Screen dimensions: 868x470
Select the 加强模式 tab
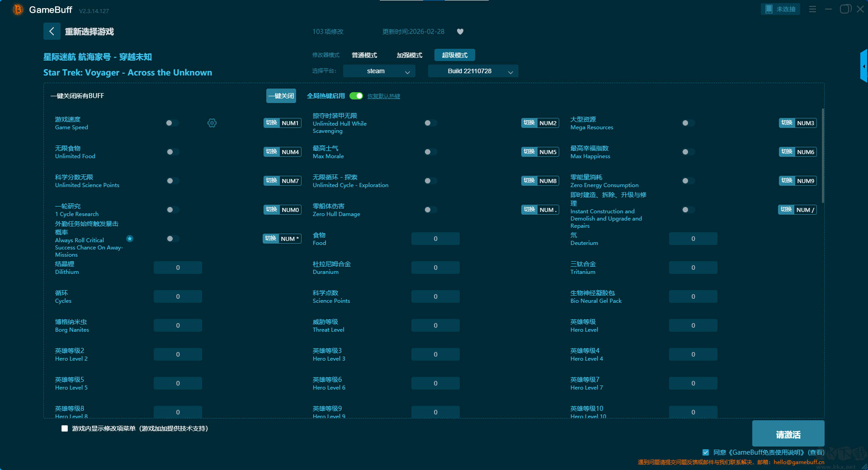tap(409, 55)
